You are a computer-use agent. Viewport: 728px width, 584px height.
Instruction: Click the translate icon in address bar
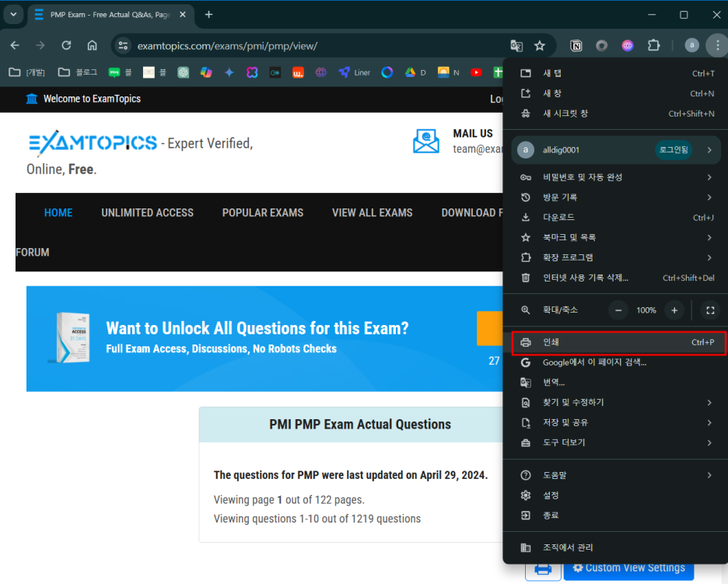(516, 46)
